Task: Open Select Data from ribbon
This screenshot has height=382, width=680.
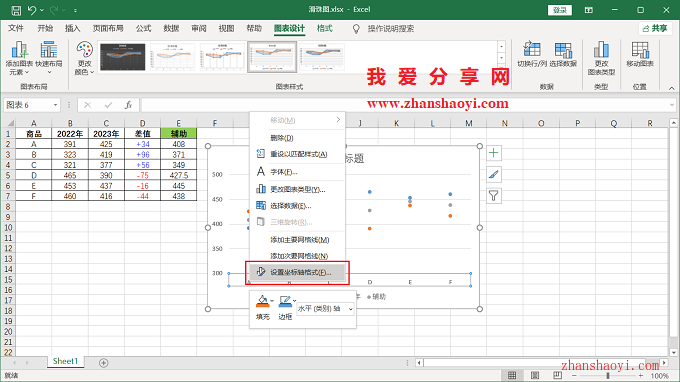Action: coord(563,55)
